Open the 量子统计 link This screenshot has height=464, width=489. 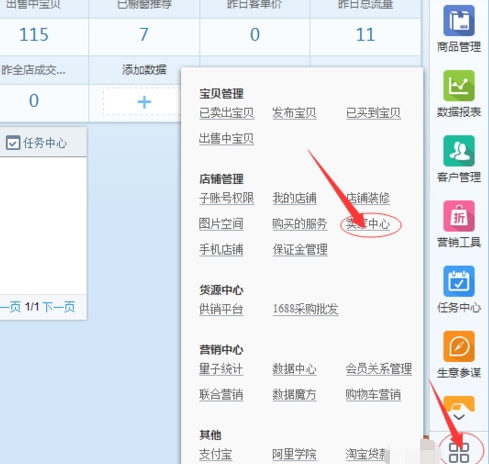coord(221,369)
